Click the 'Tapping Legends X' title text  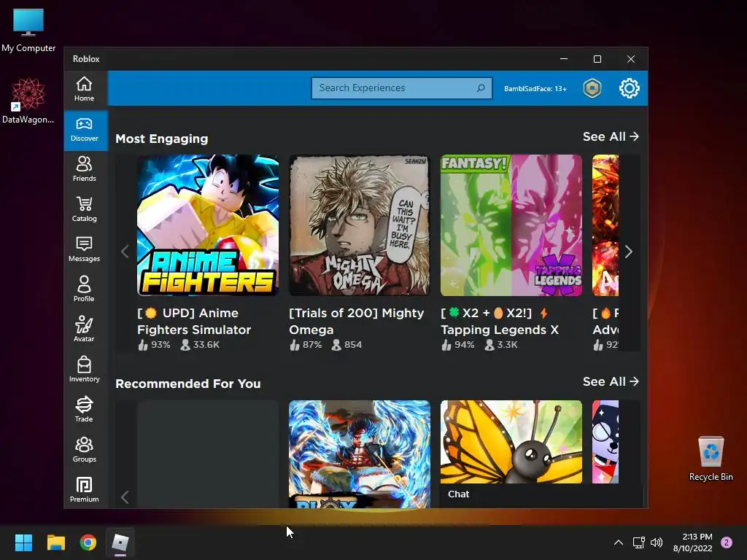500,330
